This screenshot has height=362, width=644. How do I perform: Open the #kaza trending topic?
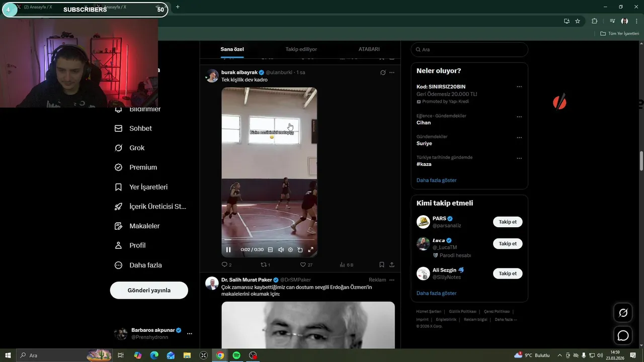click(x=424, y=164)
